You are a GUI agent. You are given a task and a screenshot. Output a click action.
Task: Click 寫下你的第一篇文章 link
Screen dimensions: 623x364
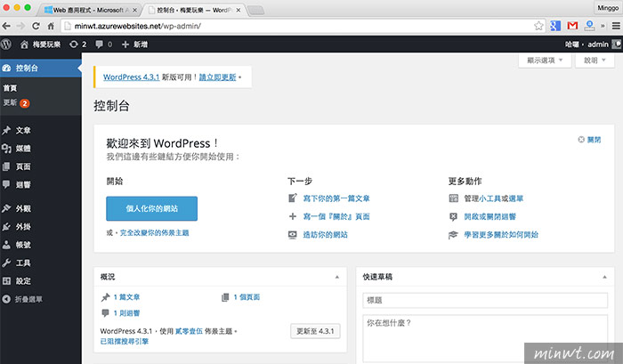coord(336,198)
